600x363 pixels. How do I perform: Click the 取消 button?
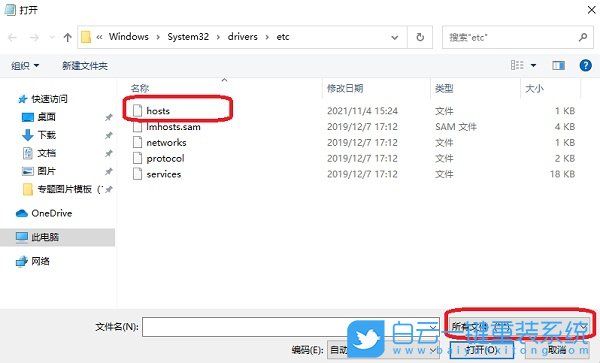(557, 350)
